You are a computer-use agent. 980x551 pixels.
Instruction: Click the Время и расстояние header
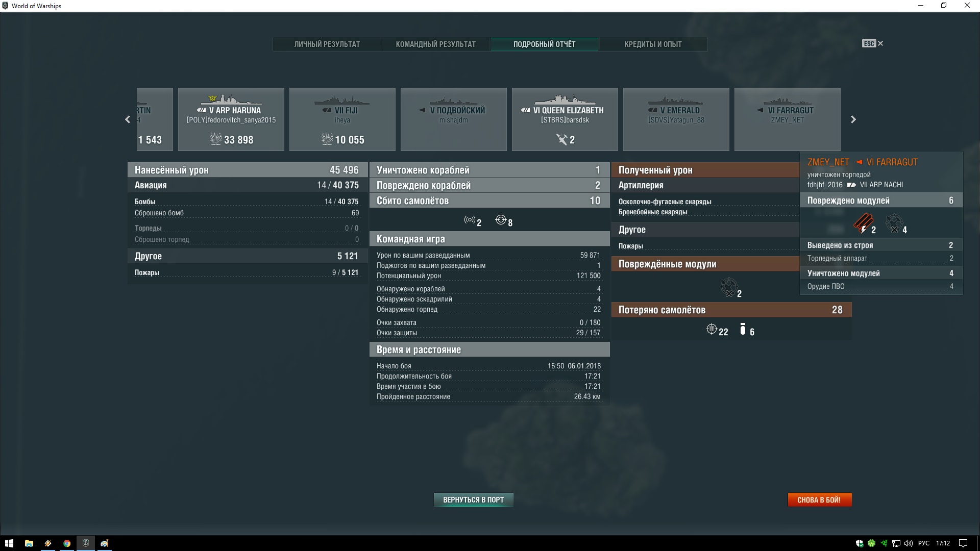click(x=489, y=349)
